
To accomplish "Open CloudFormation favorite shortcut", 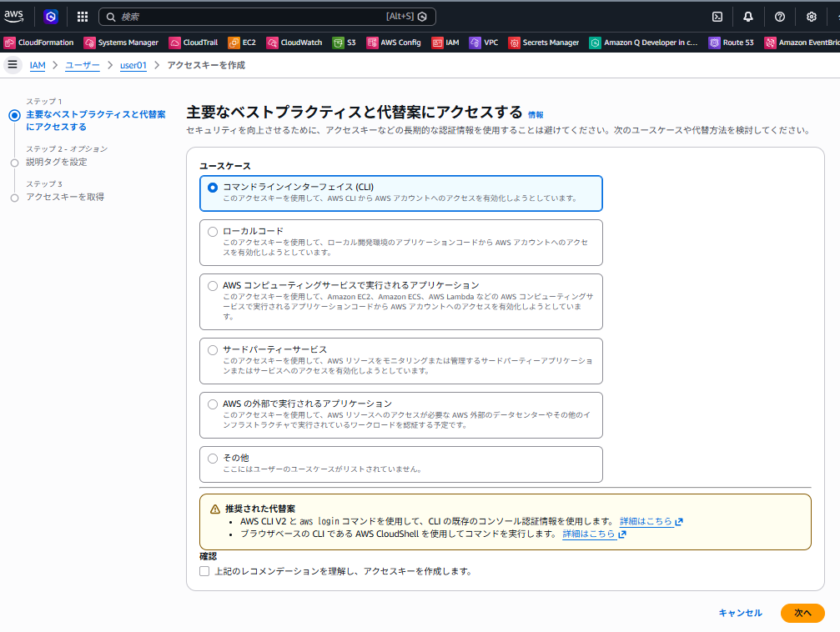I will point(39,43).
